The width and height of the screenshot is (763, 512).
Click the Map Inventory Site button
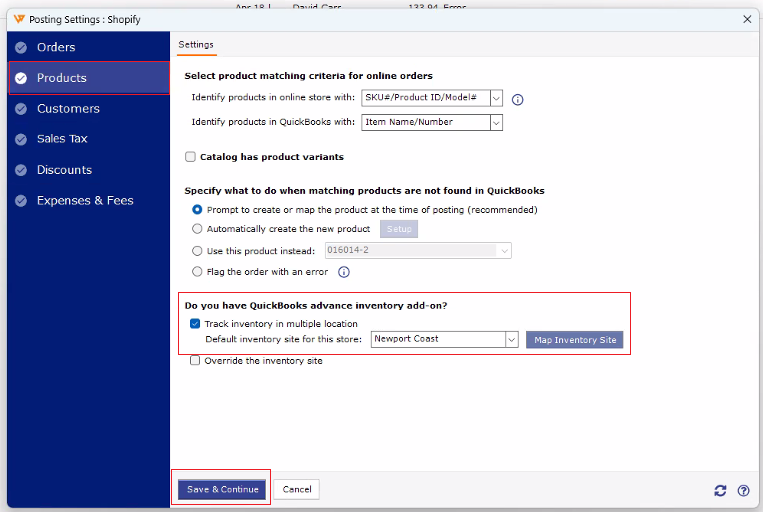pos(575,340)
